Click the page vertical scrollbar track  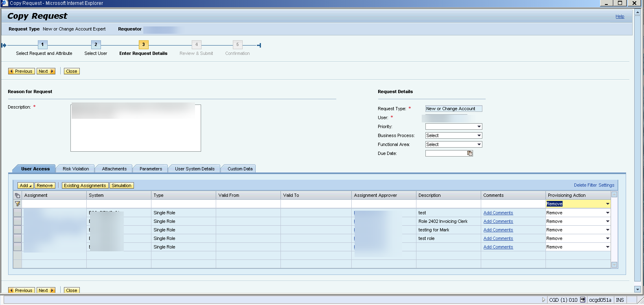(x=637, y=150)
